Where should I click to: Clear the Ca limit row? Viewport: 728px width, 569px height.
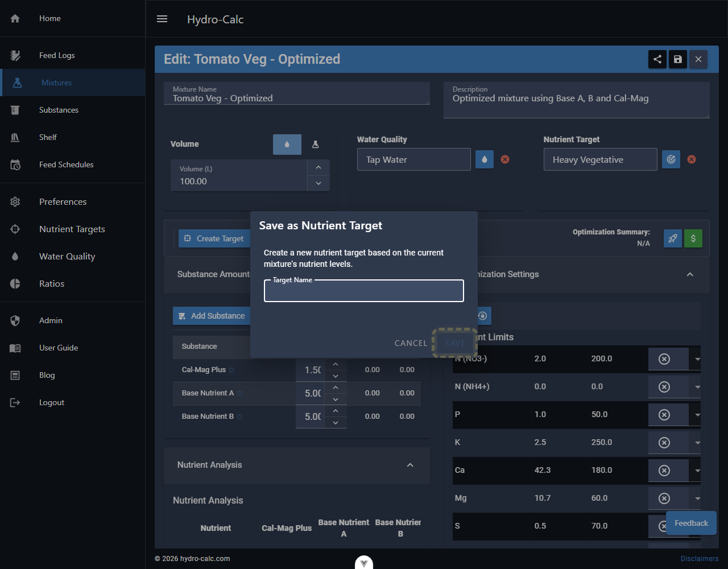664,471
